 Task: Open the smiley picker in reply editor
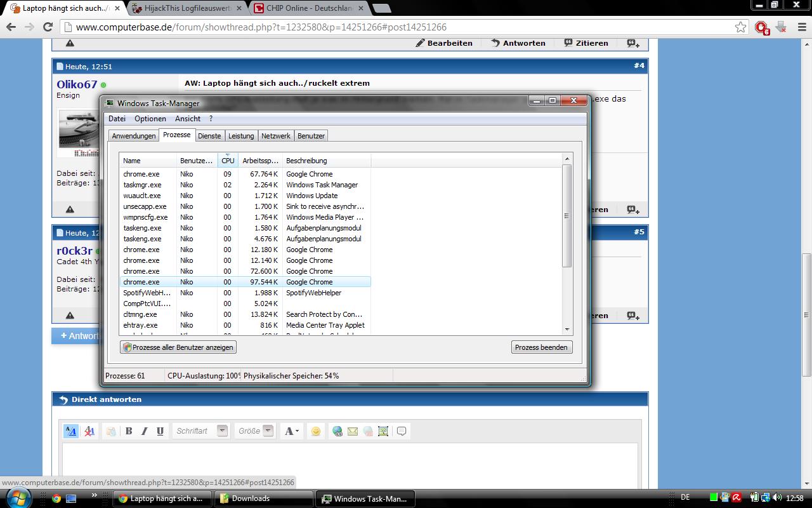point(315,431)
